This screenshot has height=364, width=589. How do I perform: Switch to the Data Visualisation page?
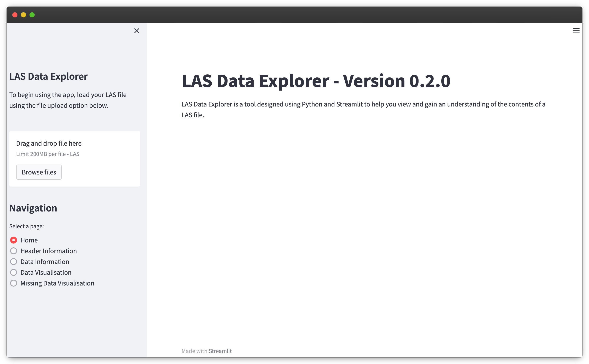(x=14, y=272)
